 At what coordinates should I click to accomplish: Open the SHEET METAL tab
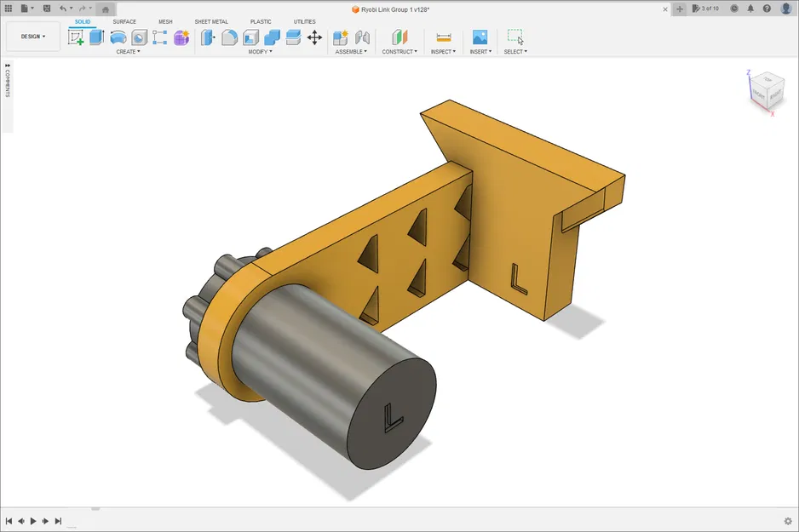click(211, 21)
